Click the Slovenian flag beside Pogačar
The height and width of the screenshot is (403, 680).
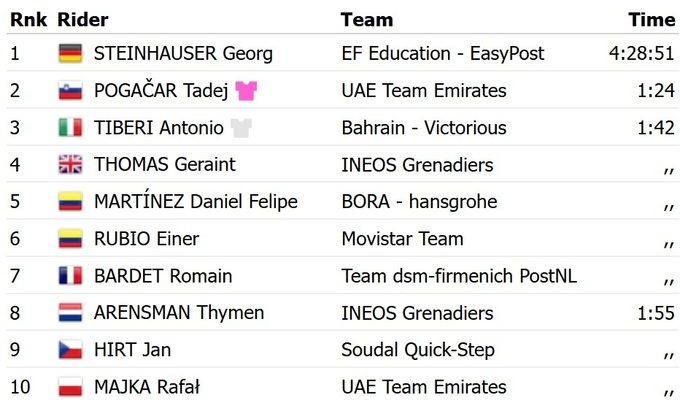70,91
